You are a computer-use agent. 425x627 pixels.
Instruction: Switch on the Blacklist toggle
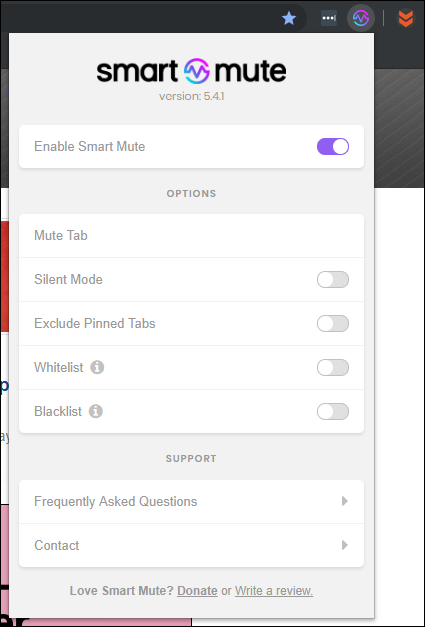333,411
